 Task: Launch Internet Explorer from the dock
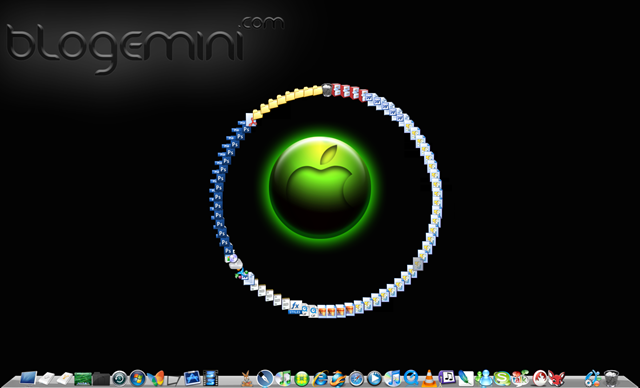320,378
